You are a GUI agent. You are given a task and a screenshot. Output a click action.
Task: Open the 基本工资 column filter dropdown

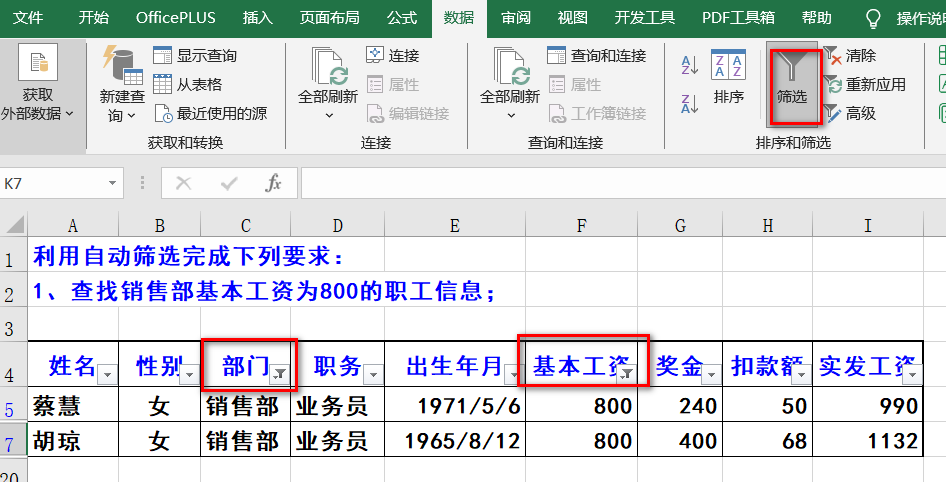[626, 373]
